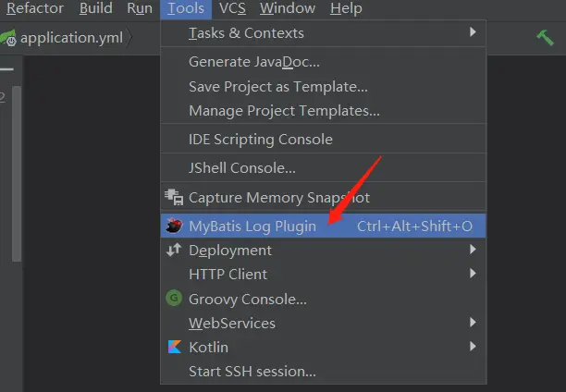Screen dimensions: 566x392
Task: Open the Refactor menu
Action: [x=34, y=8]
